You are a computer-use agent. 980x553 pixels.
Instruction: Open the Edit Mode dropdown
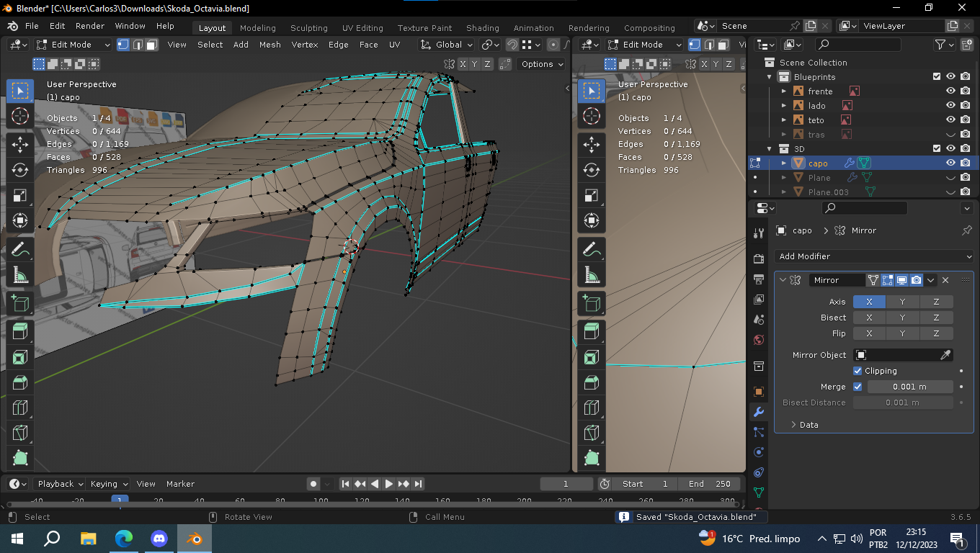click(x=73, y=45)
